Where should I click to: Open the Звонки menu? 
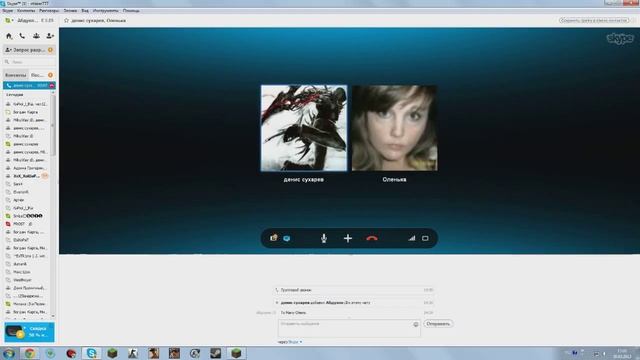pyautogui.click(x=70, y=11)
